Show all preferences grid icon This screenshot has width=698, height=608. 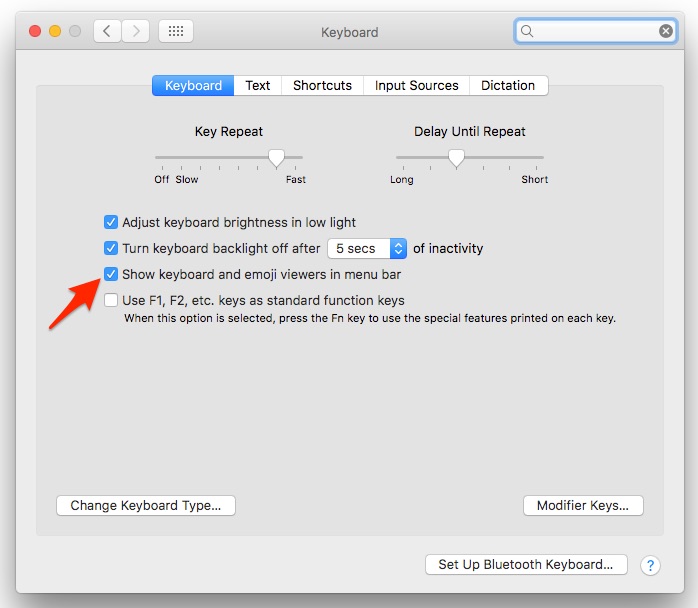176,31
